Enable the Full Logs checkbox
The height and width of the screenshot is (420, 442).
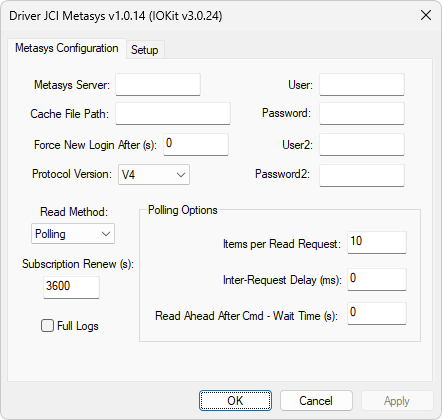click(47, 326)
